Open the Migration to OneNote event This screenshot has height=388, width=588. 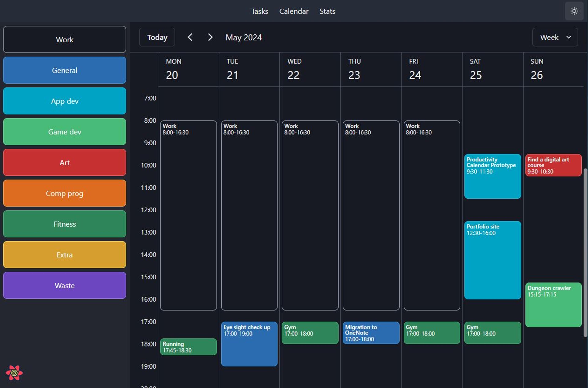pos(371,333)
